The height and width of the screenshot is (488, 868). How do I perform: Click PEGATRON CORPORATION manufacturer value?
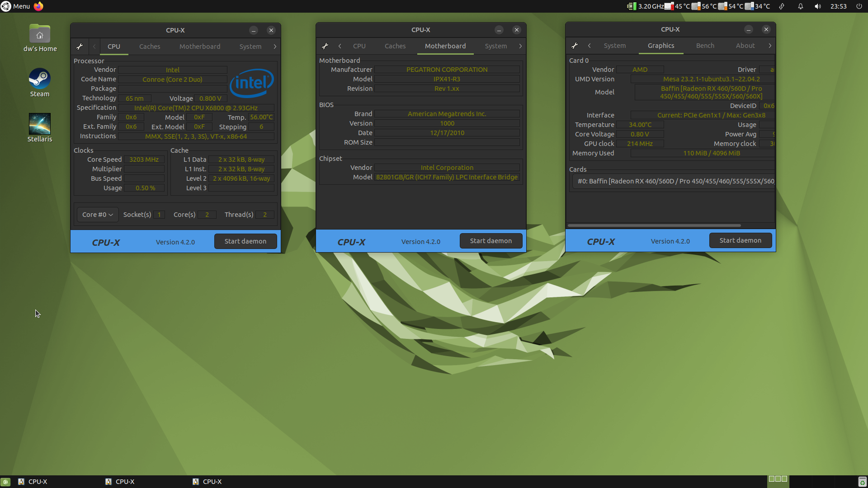tap(447, 70)
